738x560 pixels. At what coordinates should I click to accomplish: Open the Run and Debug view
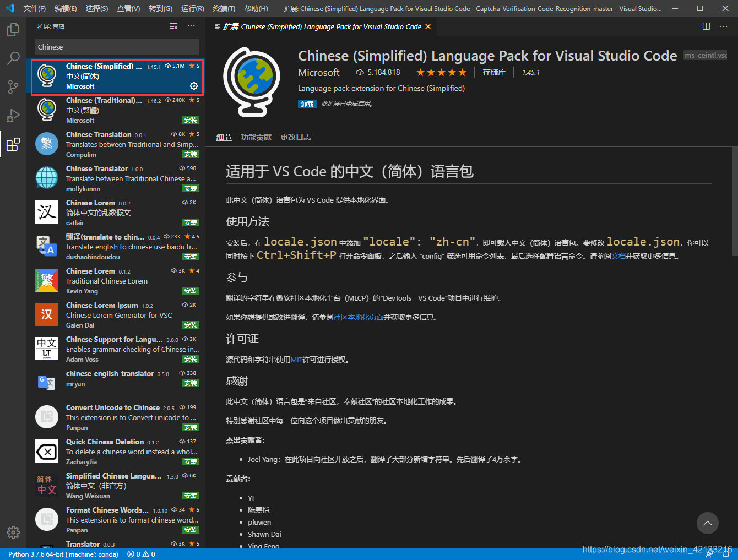point(13,116)
